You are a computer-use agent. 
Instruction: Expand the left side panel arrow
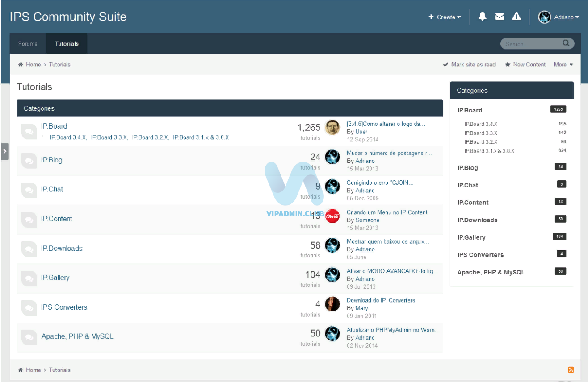4,151
